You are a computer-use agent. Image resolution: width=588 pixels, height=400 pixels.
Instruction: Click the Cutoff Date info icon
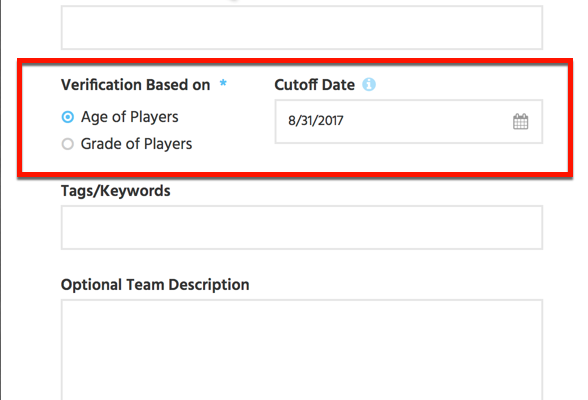point(369,84)
